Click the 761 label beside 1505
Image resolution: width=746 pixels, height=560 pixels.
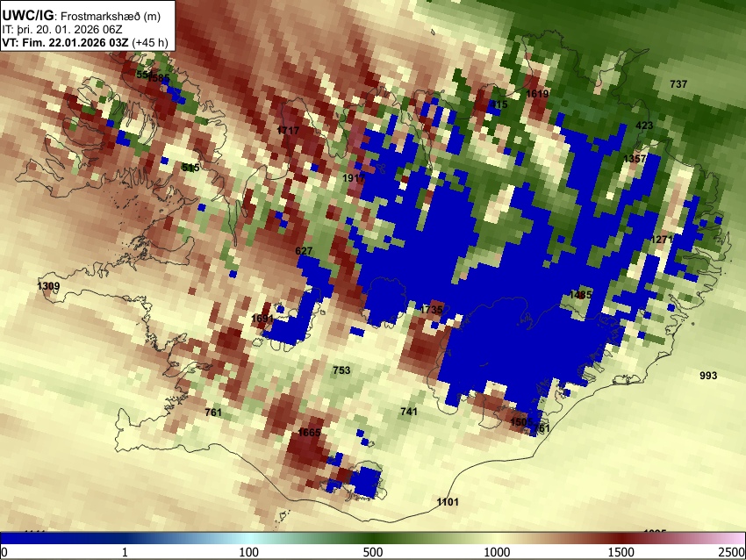pyautogui.click(x=542, y=428)
